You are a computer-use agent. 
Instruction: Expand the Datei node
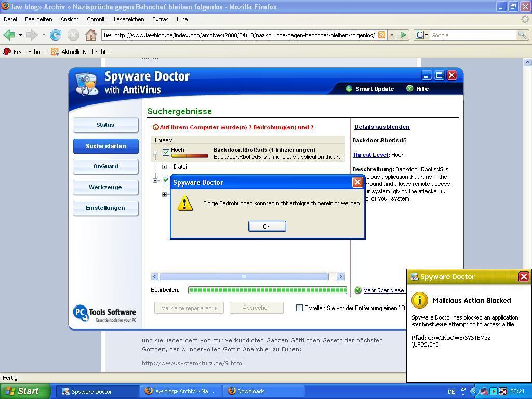(165, 167)
